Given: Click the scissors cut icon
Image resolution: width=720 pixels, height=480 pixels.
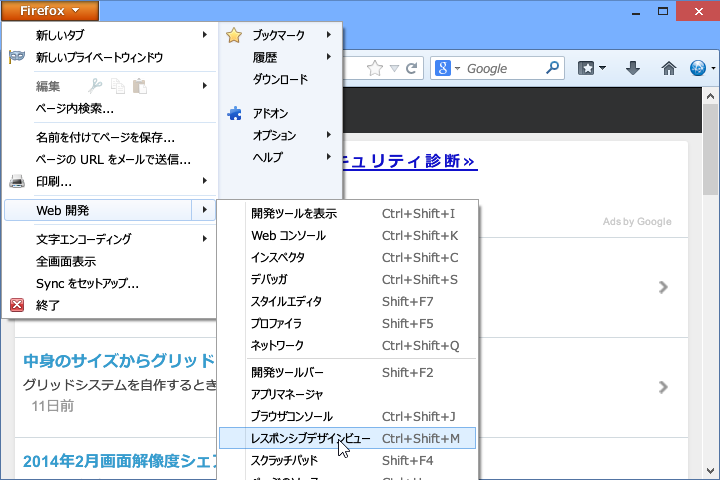Looking at the screenshot, I should [95, 86].
